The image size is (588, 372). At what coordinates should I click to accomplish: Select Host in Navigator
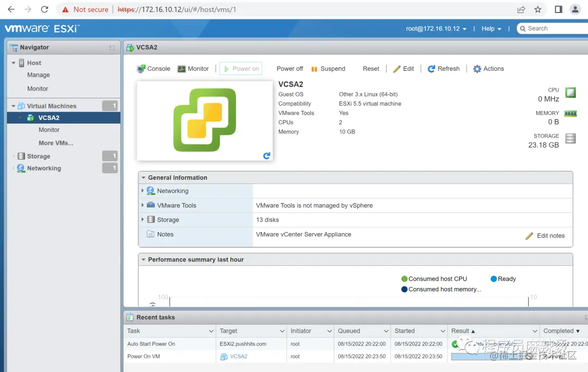34,63
